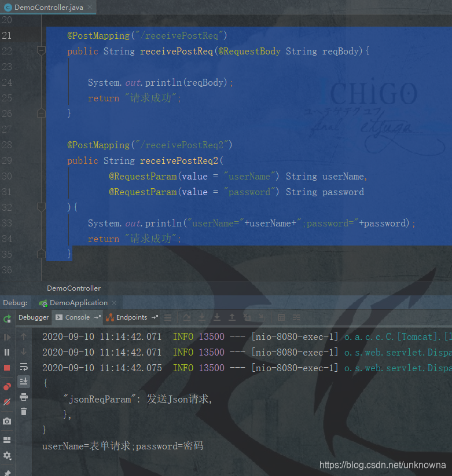The width and height of the screenshot is (452, 476).
Task: Click the receivePostReq method name on line 22
Action: point(177,52)
